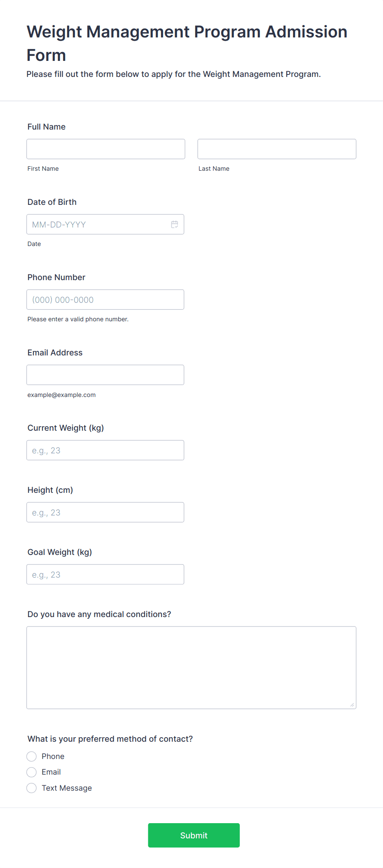Focus the First Name input field
383x868 pixels.
point(106,149)
